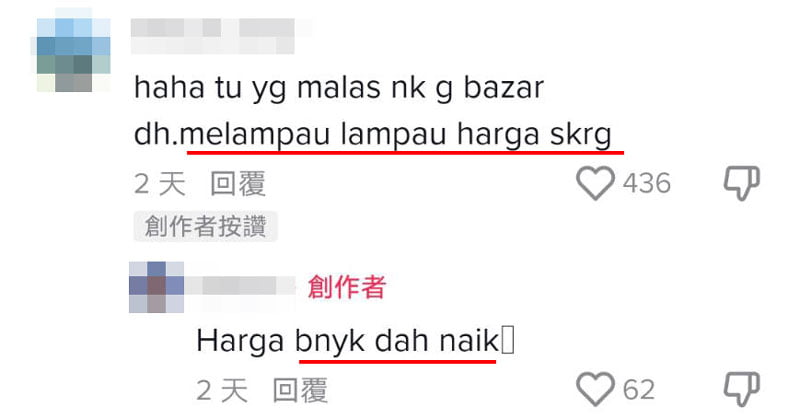Click the 62 like count

638,390
